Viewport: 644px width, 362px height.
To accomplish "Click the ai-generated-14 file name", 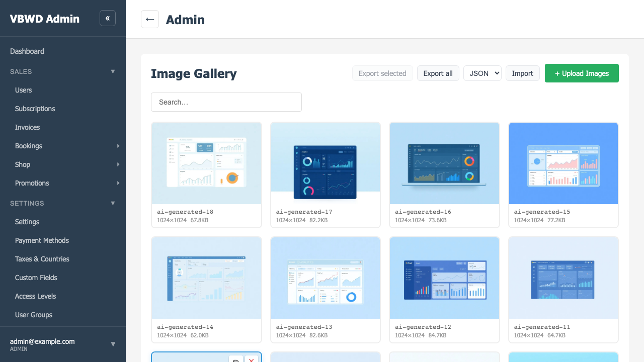I will click(x=185, y=327).
